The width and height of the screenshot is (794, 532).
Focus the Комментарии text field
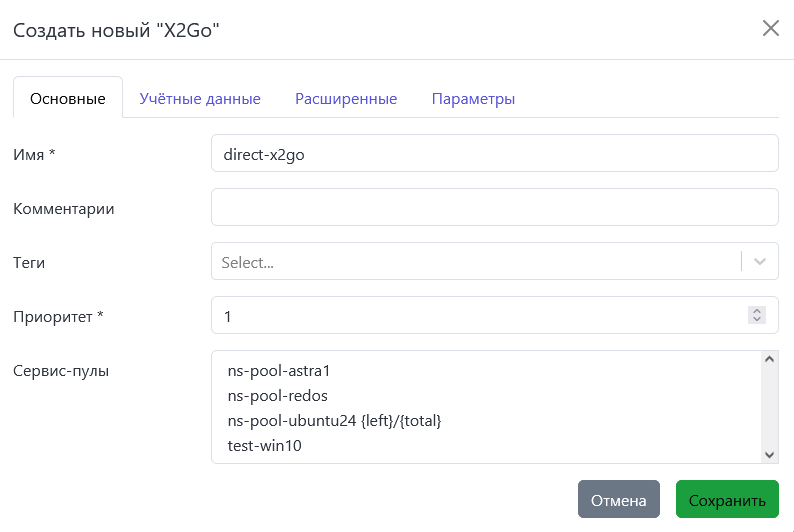[x=494, y=208]
